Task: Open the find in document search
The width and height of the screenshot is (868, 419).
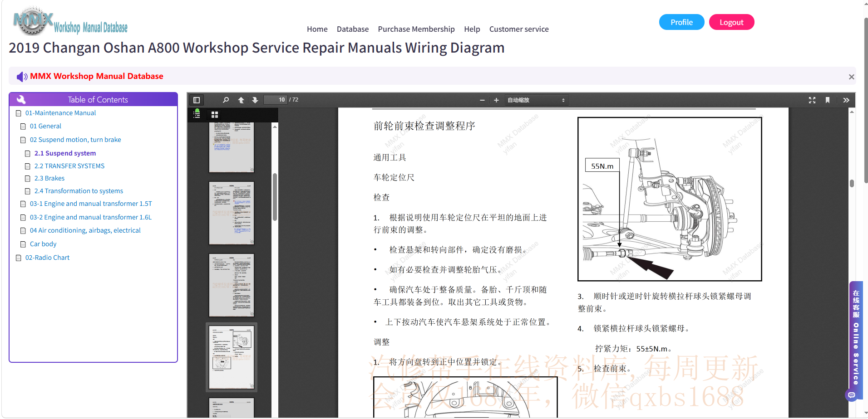Action: point(226,100)
